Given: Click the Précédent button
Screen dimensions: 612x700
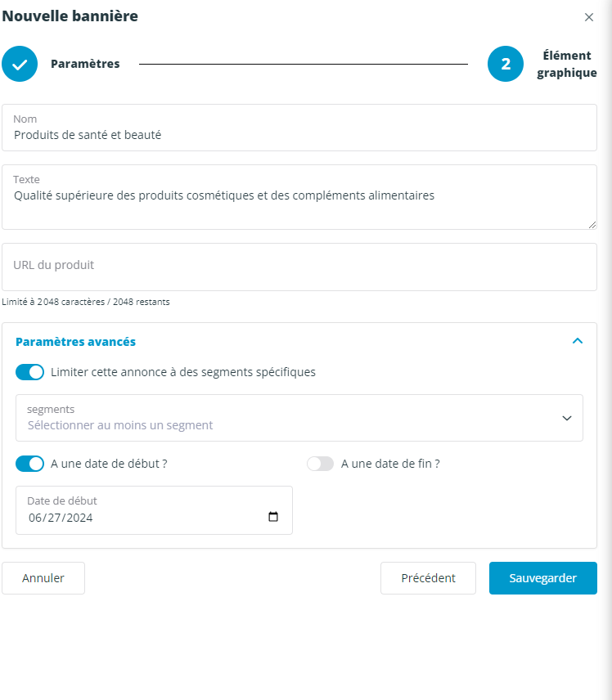Looking at the screenshot, I should pos(428,578).
